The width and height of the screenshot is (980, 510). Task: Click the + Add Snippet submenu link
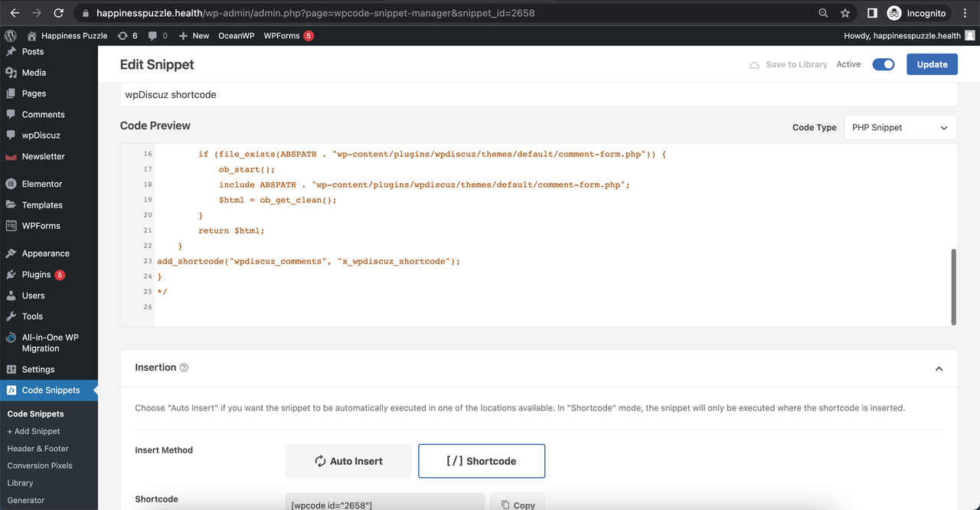click(x=34, y=431)
